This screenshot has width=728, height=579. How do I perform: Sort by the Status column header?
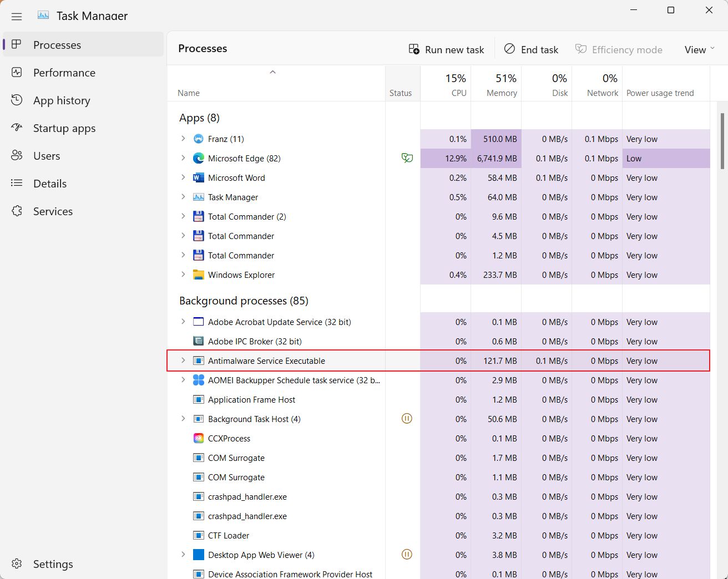click(x=403, y=84)
